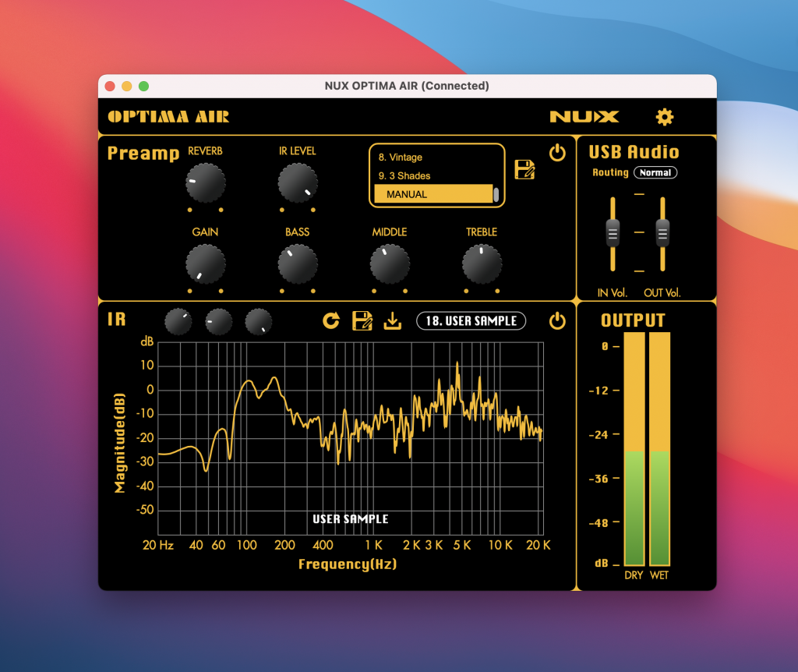The width and height of the screenshot is (798, 672).
Task: Click the IN Vol. slider handle
Action: (613, 232)
